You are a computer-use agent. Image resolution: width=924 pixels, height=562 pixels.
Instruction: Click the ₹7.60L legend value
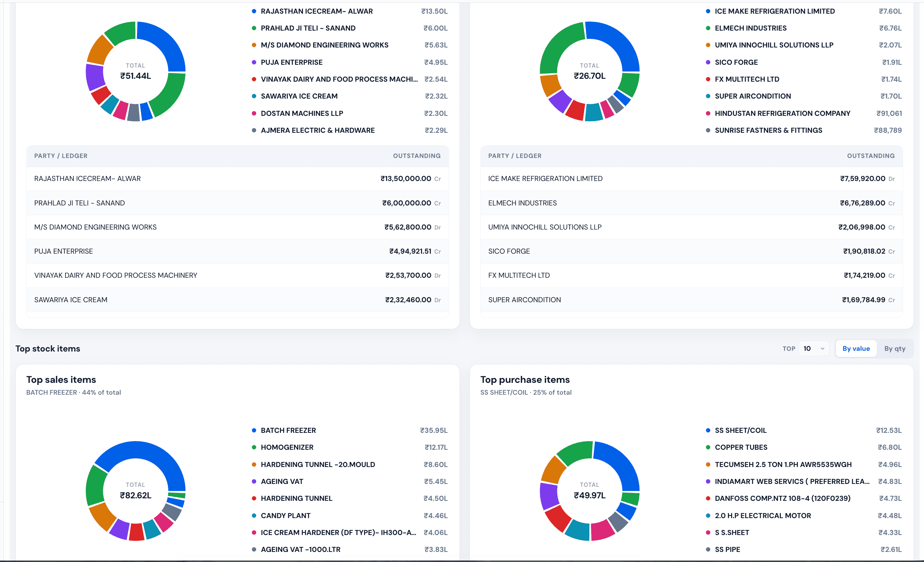point(890,11)
